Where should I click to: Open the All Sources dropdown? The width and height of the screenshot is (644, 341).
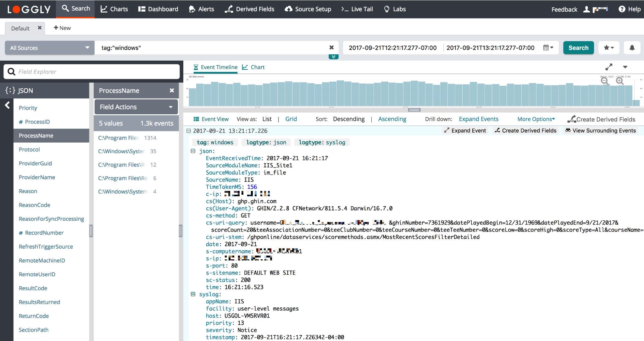click(48, 48)
